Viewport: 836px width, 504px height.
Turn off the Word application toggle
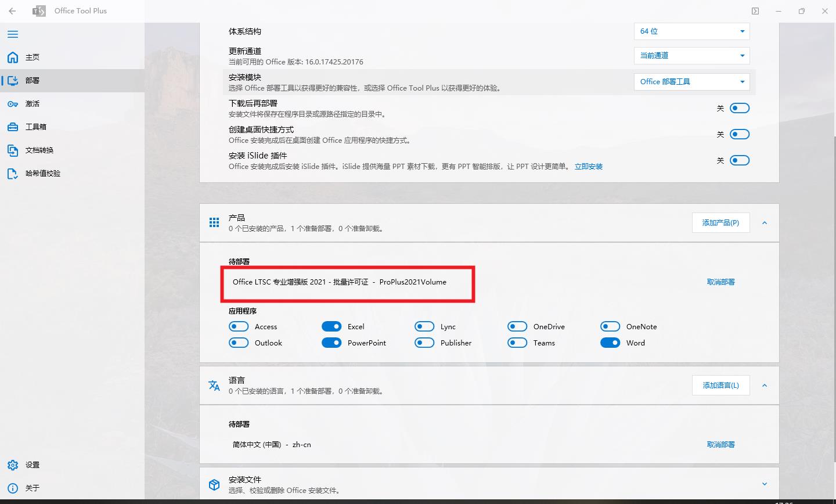coord(610,343)
